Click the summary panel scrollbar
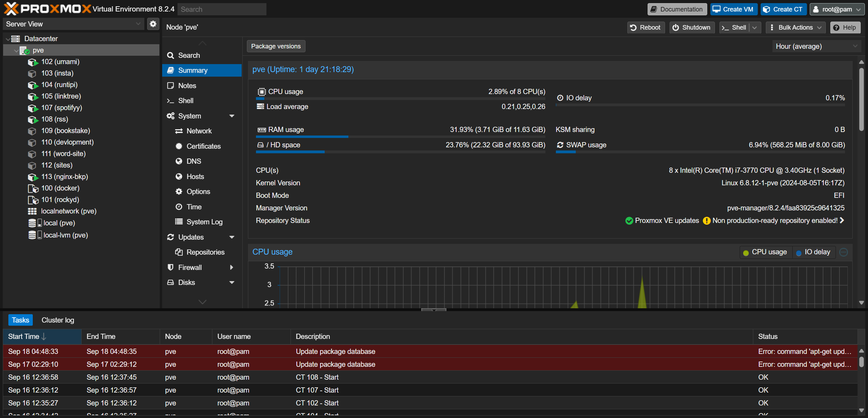This screenshot has width=868, height=418. tap(861, 99)
